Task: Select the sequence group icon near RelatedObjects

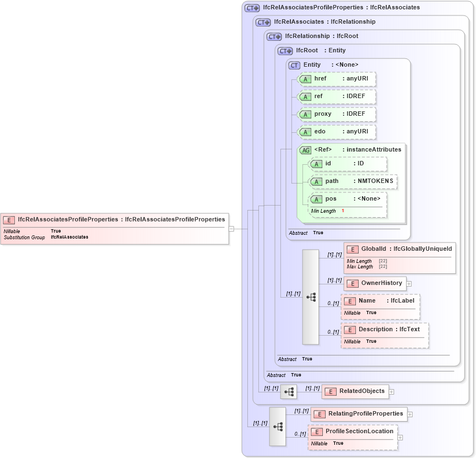Action: (x=288, y=391)
